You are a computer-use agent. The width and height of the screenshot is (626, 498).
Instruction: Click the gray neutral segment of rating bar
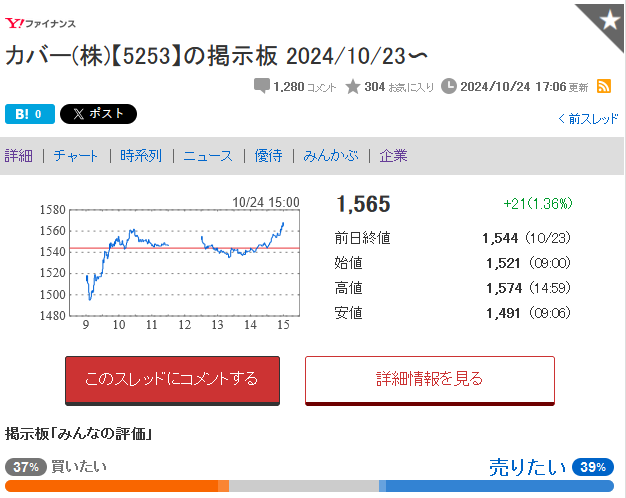tap(304, 486)
